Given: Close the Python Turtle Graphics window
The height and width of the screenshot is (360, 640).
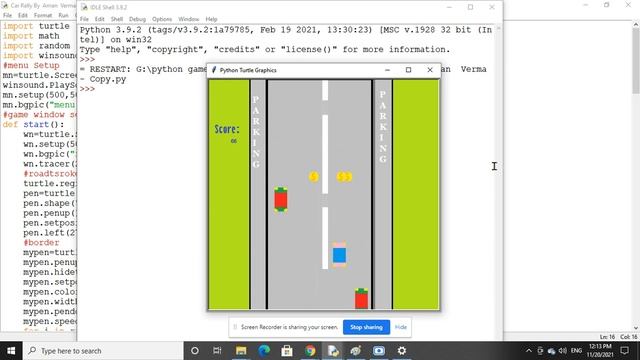Looking at the screenshot, I should pyautogui.click(x=430, y=70).
